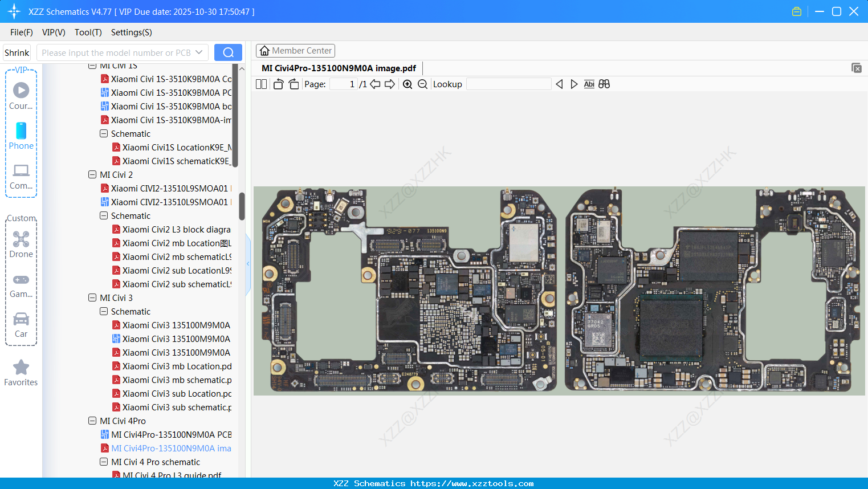Click the blue search magnifier button
The width and height of the screenshot is (868, 489).
tap(228, 52)
